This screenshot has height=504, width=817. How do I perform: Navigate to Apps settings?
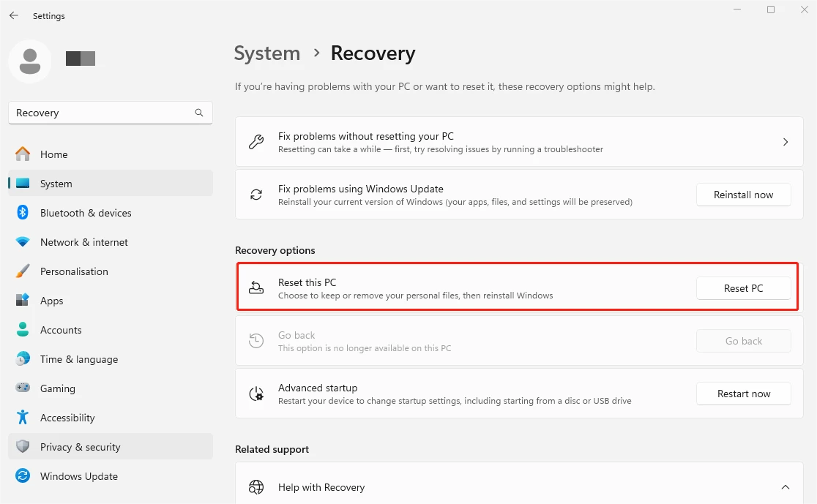point(111,301)
